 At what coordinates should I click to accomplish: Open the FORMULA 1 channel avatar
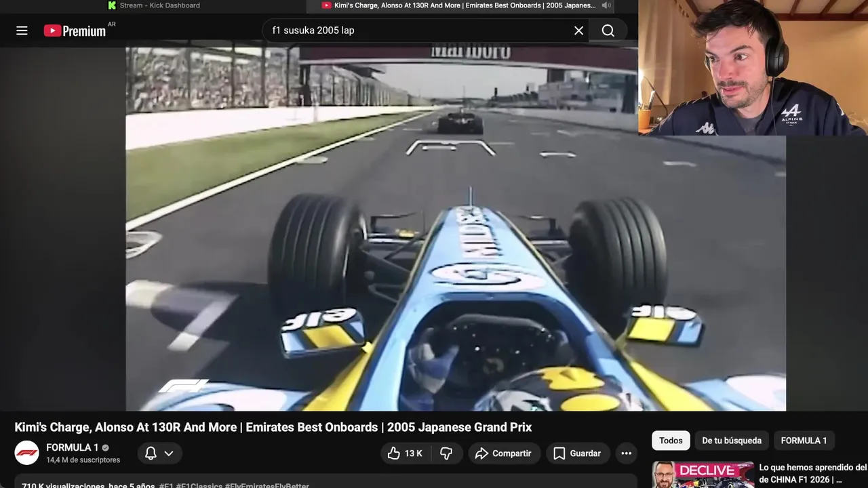(x=27, y=453)
